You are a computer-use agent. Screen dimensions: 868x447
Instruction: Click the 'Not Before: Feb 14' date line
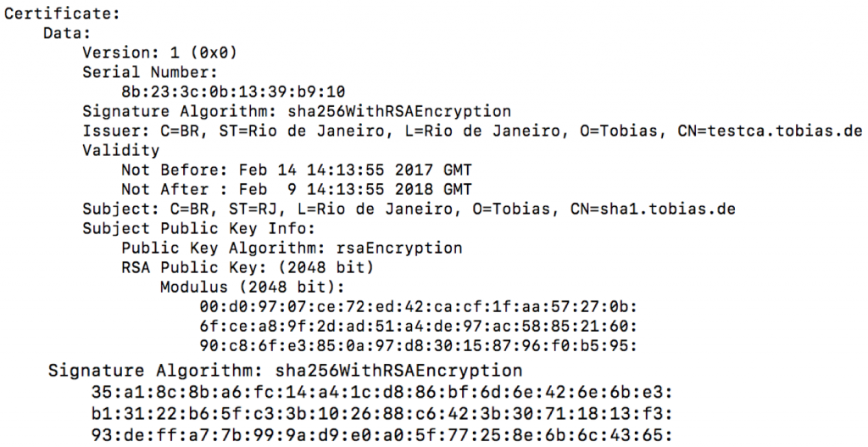point(297,170)
